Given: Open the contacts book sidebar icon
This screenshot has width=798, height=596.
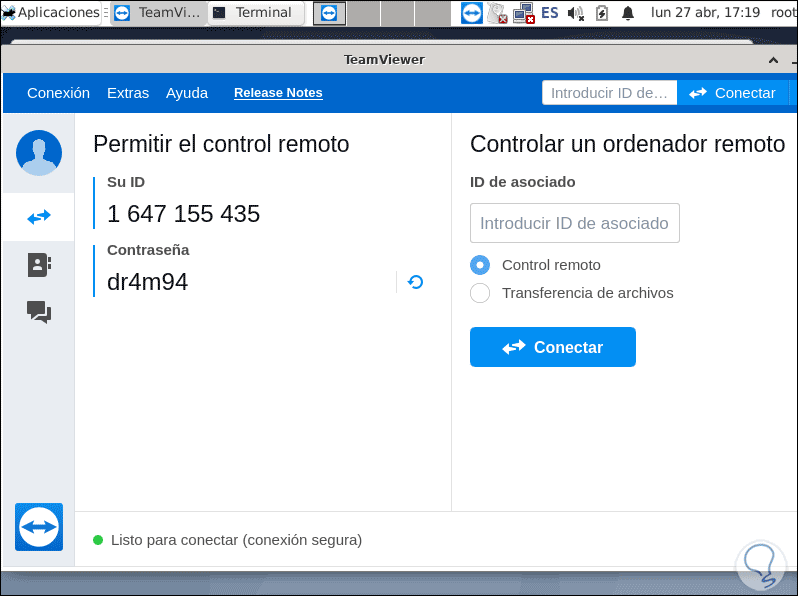Looking at the screenshot, I should pos(39,265).
